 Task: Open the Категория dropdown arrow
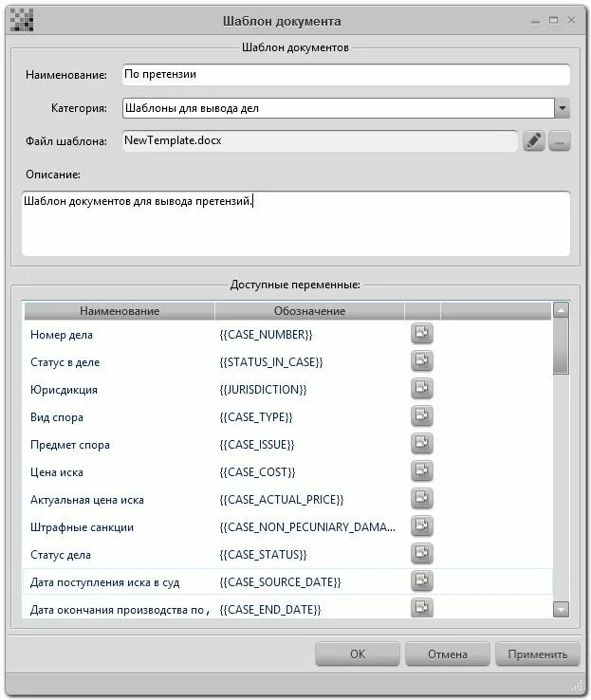pyautogui.click(x=562, y=108)
